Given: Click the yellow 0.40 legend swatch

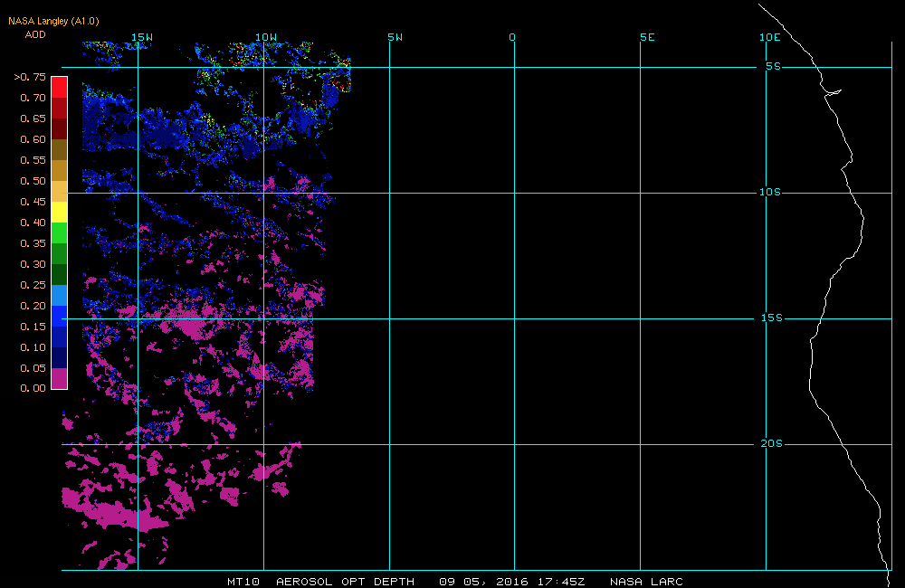Looking at the screenshot, I should point(60,212).
